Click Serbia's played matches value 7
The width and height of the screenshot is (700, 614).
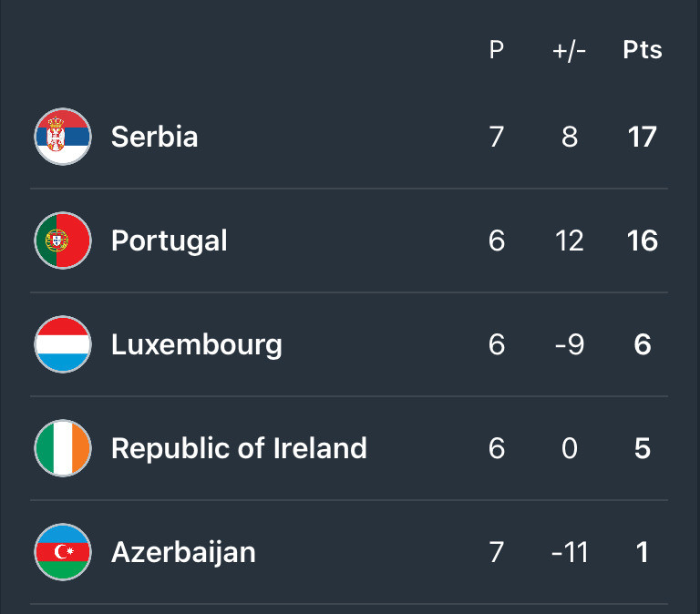coord(497,137)
